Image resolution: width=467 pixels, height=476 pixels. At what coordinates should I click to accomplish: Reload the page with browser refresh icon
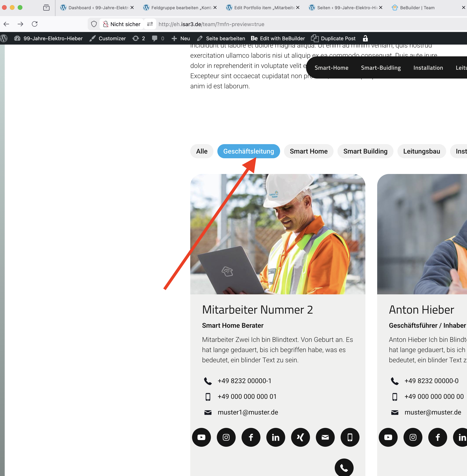(x=35, y=24)
